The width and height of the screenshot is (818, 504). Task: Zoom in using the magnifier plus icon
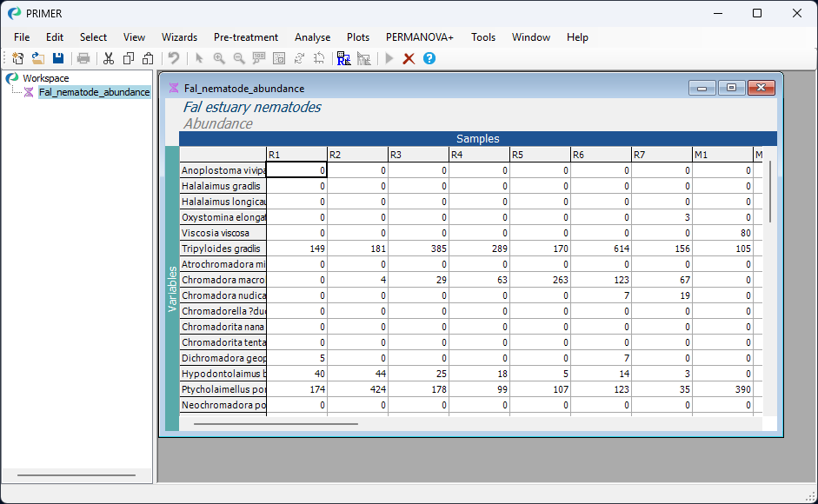click(220, 58)
